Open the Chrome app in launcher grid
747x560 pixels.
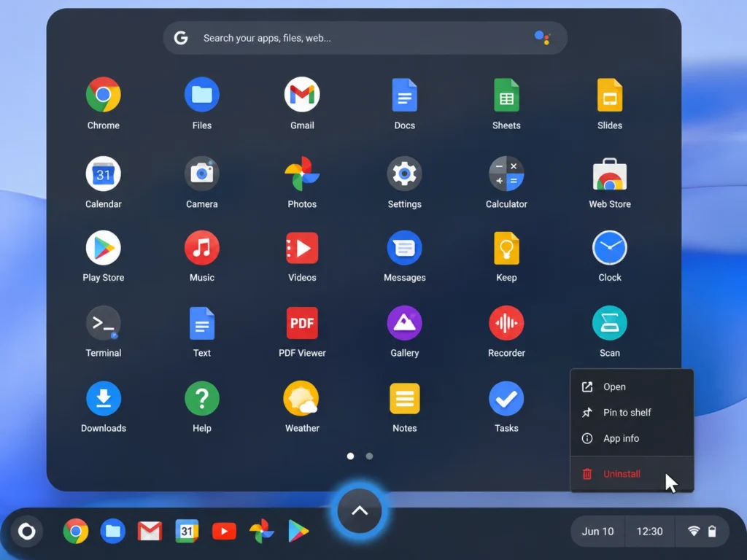104,94
